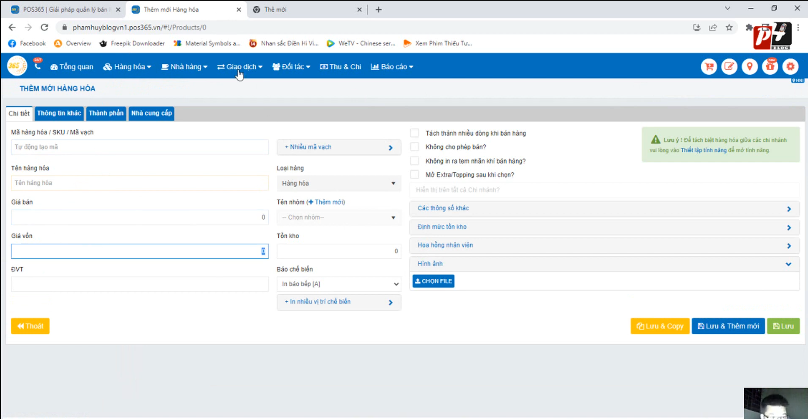Screen dimensions: 808x419
Task: Open the settings gear icon
Action: tap(790, 66)
